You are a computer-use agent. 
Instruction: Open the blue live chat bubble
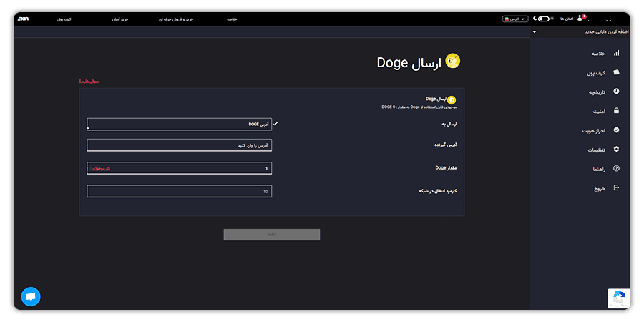31,296
